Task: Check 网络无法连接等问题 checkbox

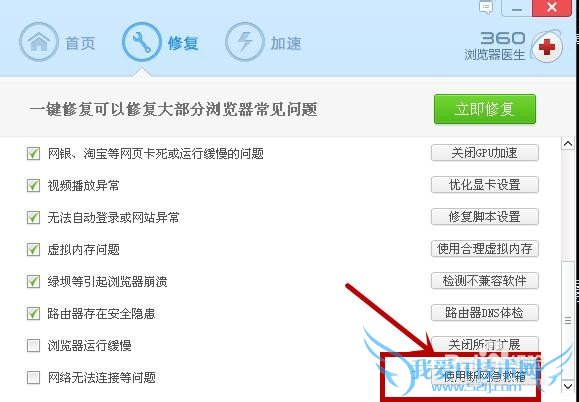Action: [x=33, y=378]
